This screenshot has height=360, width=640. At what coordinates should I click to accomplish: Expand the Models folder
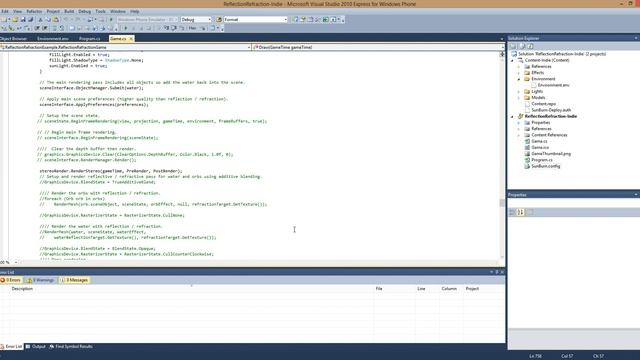pyautogui.click(x=519, y=98)
